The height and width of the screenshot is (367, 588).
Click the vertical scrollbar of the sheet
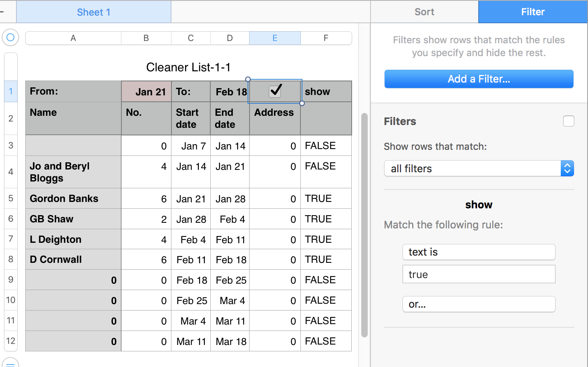pyautogui.click(x=364, y=224)
